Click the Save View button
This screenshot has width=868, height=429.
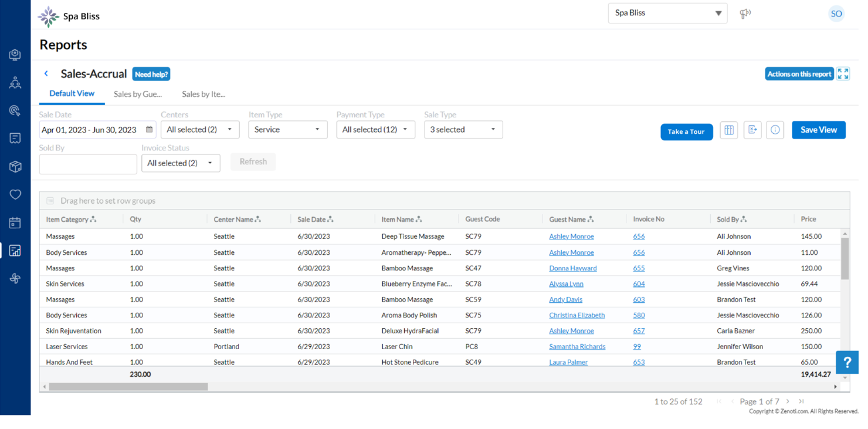point(819,130)
